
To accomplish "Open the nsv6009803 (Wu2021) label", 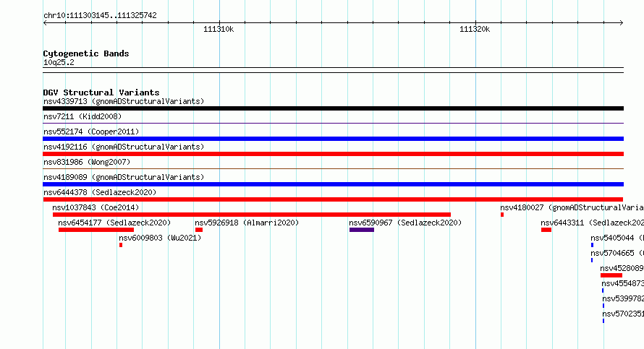I will (x=160, y=238).
